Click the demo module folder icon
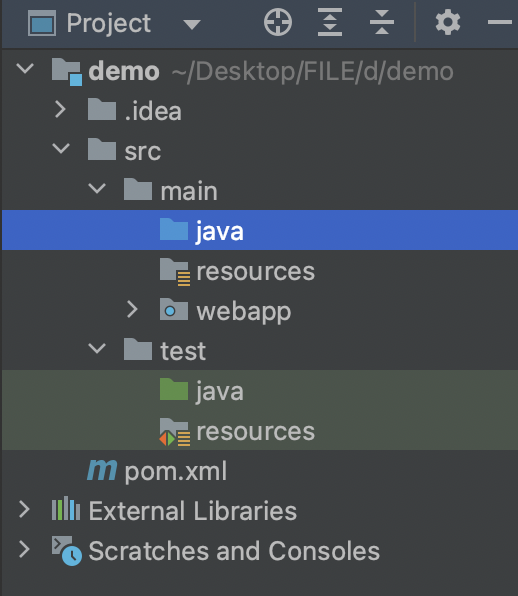The width and height of the screenshot is (518, 596). pyautogui.click(x=67, y=71)
